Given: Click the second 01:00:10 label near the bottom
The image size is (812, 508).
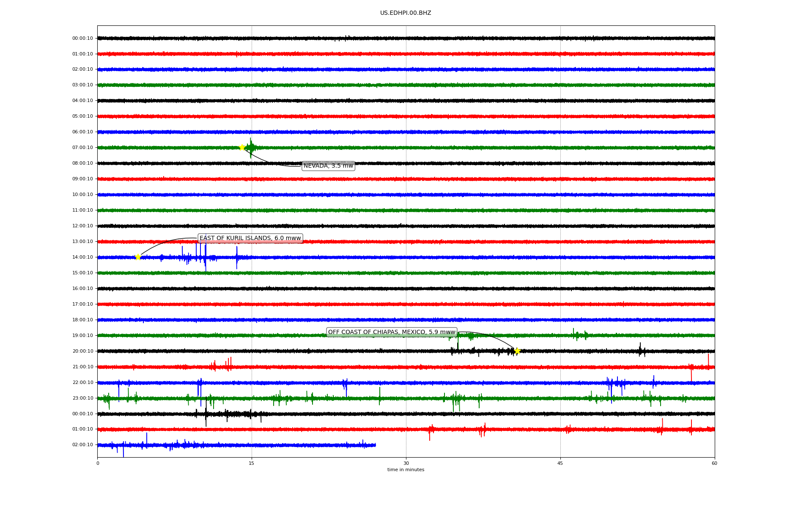Looking at the screenshot, I should point(82,429).
